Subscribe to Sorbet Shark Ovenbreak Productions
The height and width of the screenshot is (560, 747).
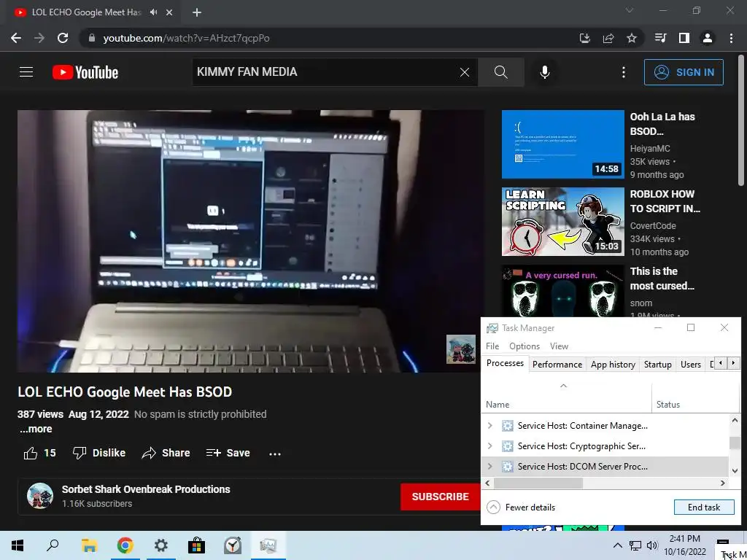point(440,497)
